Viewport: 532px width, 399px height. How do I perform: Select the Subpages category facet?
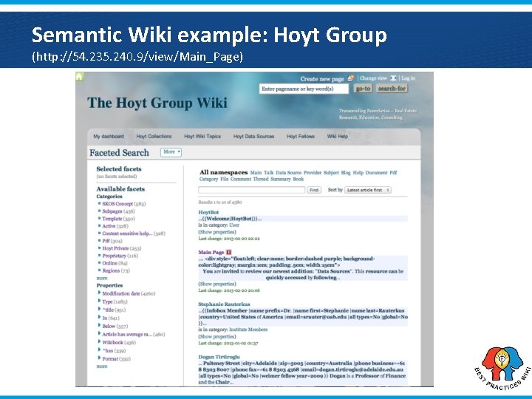[x=112, y=211]
